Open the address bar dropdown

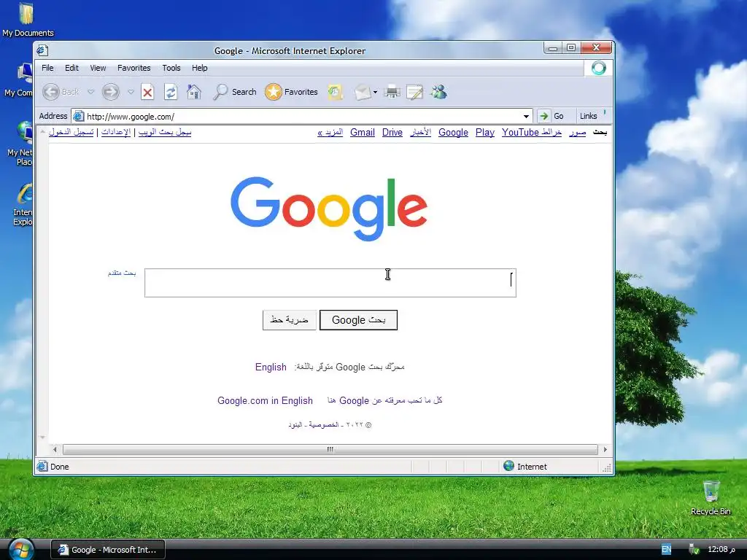click(526, 116)
